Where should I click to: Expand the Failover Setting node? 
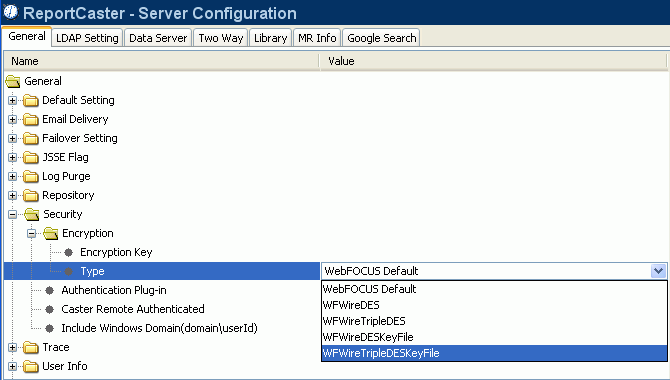pyautogui.click(x=12, y=138)
